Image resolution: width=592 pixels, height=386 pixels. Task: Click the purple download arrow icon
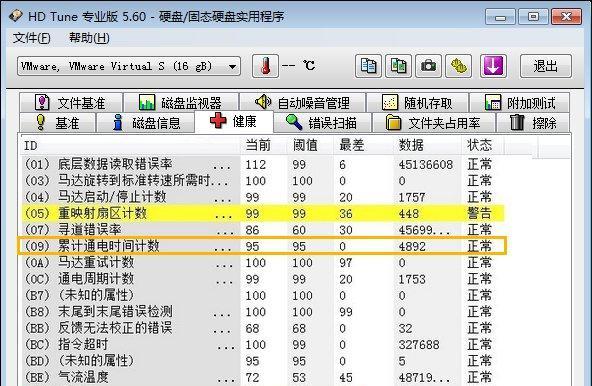493,66
